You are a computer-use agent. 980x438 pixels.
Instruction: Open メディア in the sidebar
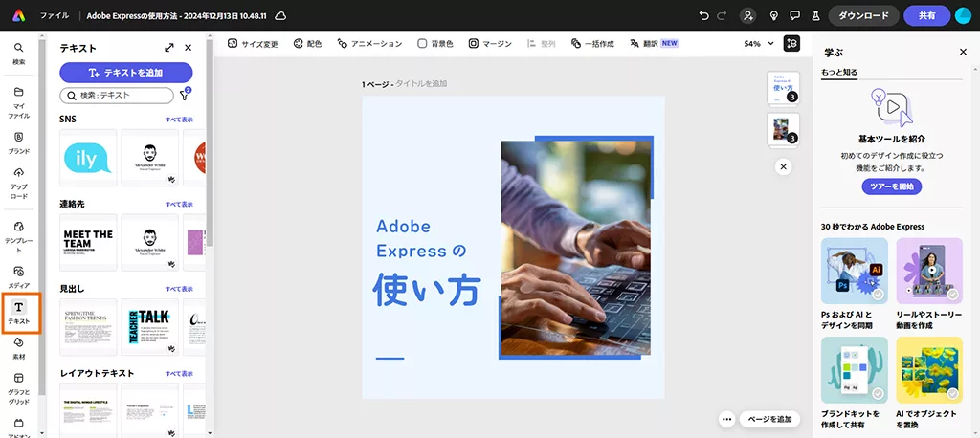pyautogui.click(x=19, y=276)
